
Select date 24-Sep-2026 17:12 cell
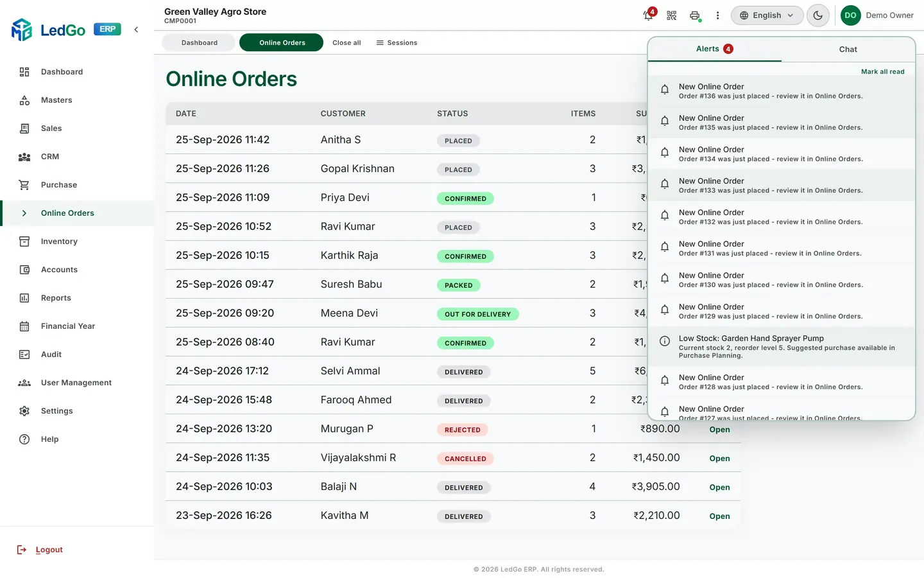(x=222, y=371)
